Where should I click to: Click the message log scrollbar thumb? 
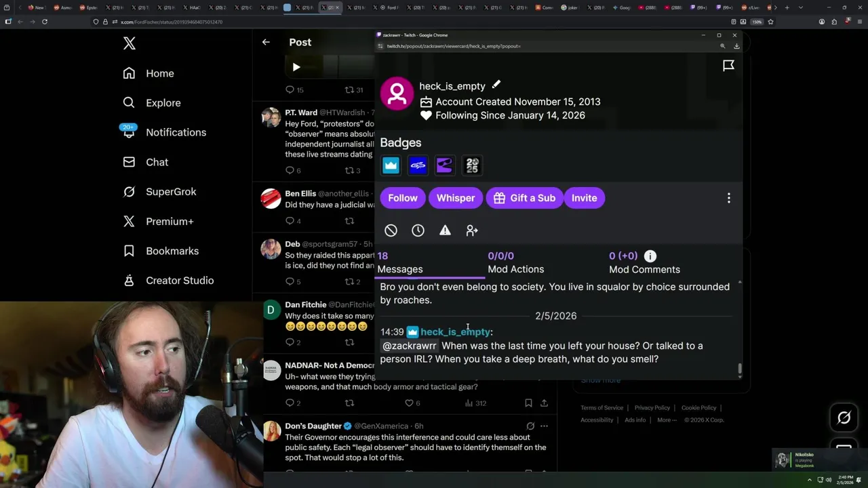[740, 369]
